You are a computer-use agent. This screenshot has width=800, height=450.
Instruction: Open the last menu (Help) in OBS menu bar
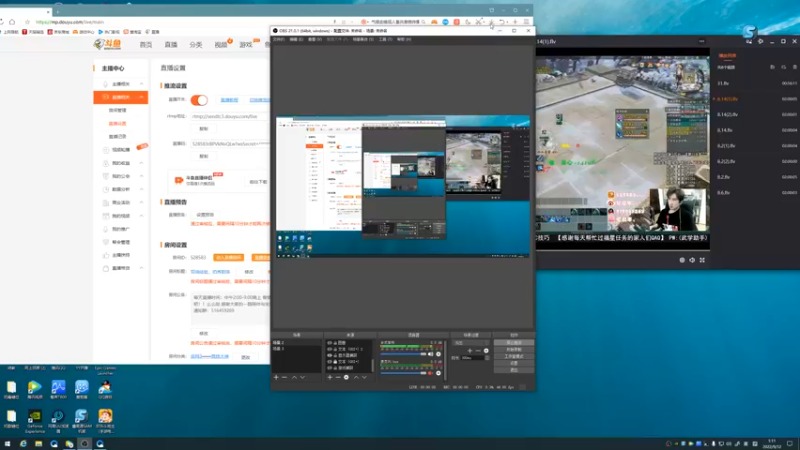click(x=404, y=39)
